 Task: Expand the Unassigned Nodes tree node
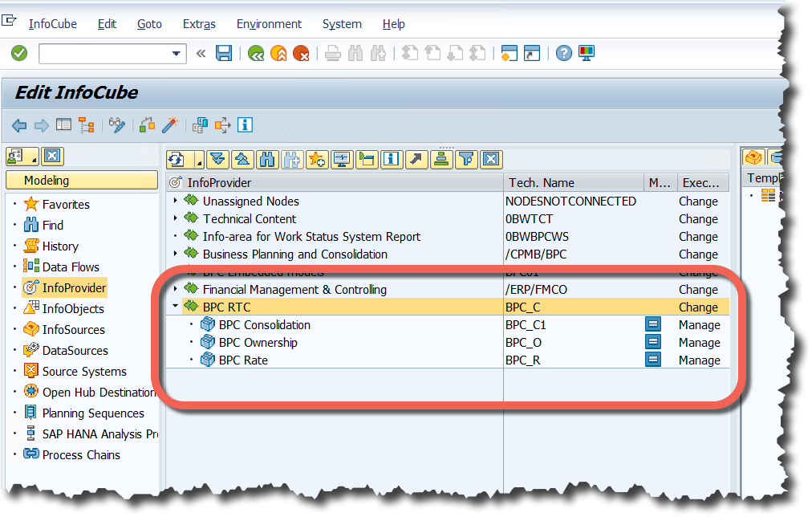[x=175, y=201]
